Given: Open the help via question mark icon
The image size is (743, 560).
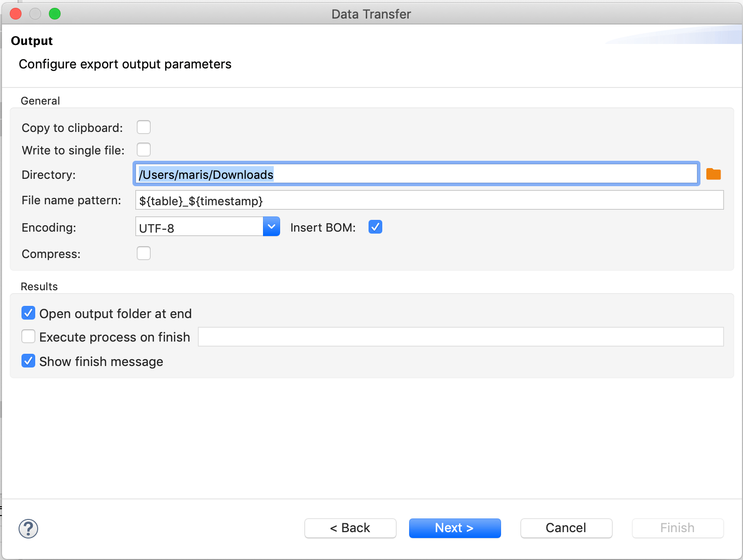Looking at the screenshot, I should pyautogui.click(x=28, y=528).
